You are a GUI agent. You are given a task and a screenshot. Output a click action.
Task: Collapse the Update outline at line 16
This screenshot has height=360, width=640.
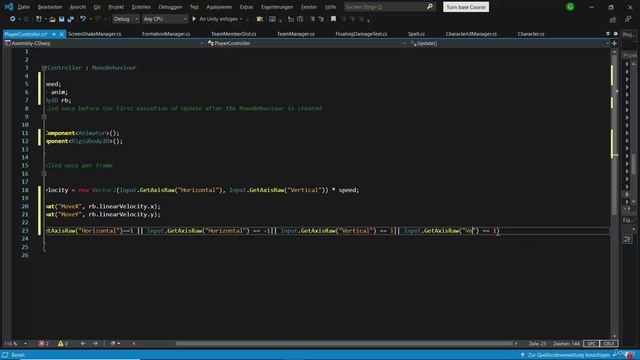[44, 173]
